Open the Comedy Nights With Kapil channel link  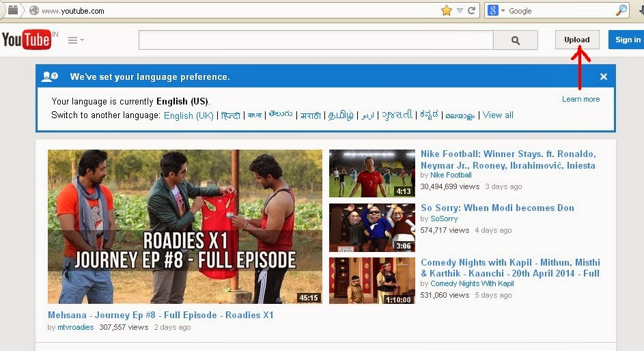click(472, 283)
